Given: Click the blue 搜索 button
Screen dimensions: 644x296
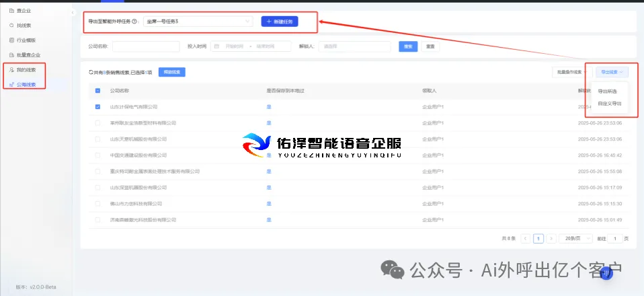Looking at the screenshot, I should pos(408,46).
